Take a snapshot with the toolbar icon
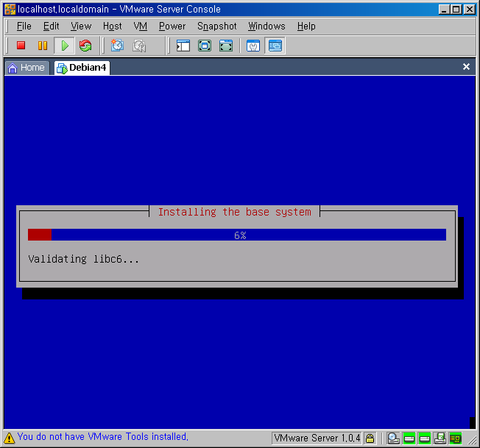The image size is (480, 448). pos(117,46)
